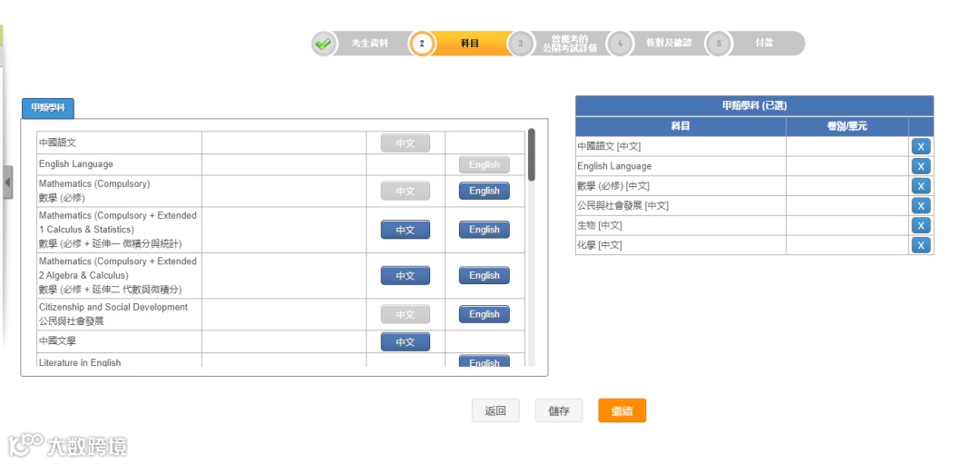The image size is (980, 464).
Task: Choose English for Citizenship and Social Development
Action: 485,314
